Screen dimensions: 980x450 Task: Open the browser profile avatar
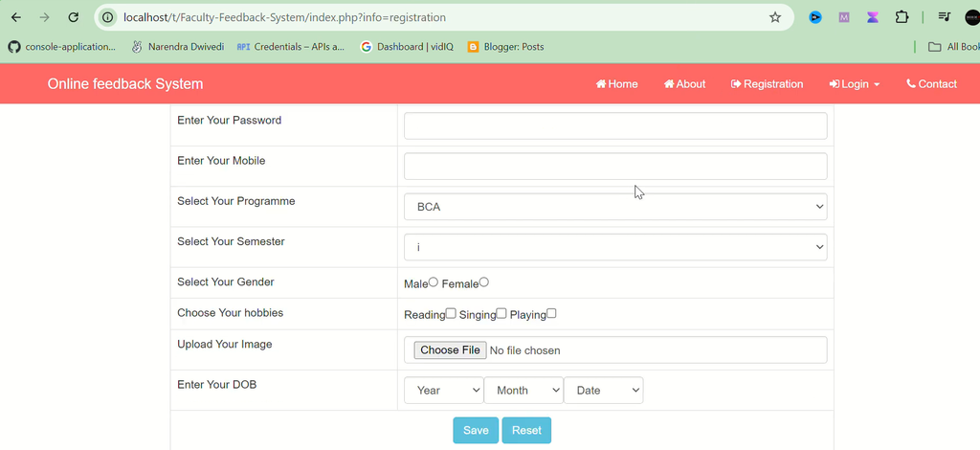[972, 17]
